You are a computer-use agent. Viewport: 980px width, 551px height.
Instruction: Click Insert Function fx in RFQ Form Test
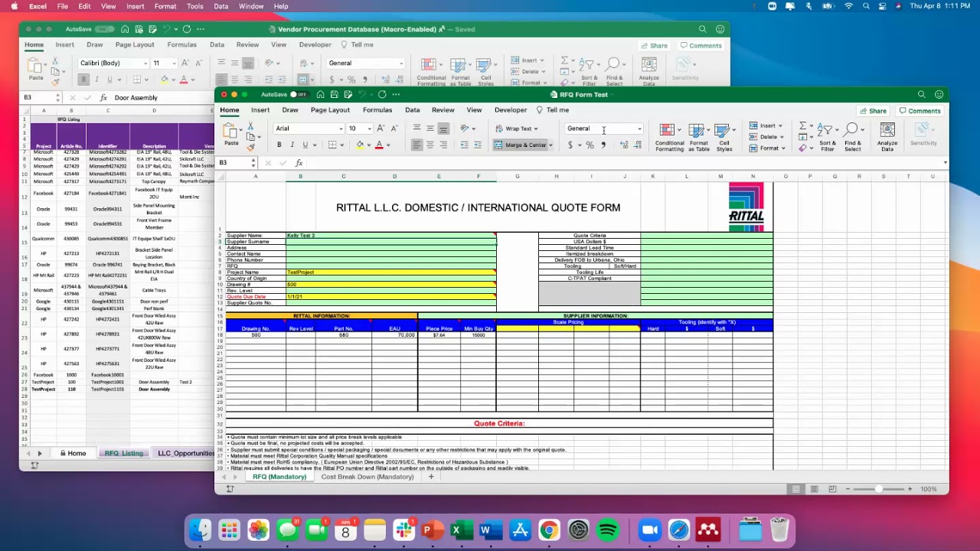pos(299,163)
